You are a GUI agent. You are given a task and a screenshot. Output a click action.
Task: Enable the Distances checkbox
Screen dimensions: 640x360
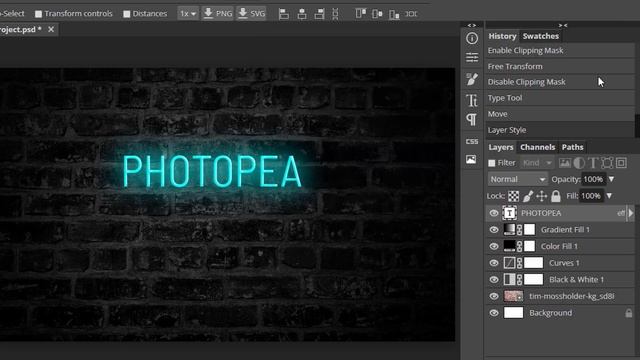click(x=127, y=14)
